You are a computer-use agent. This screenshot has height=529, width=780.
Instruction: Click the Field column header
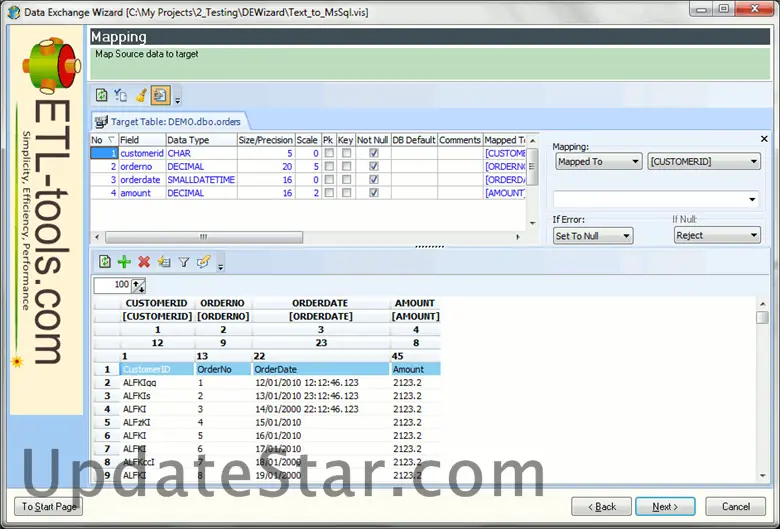pos(142,140)
